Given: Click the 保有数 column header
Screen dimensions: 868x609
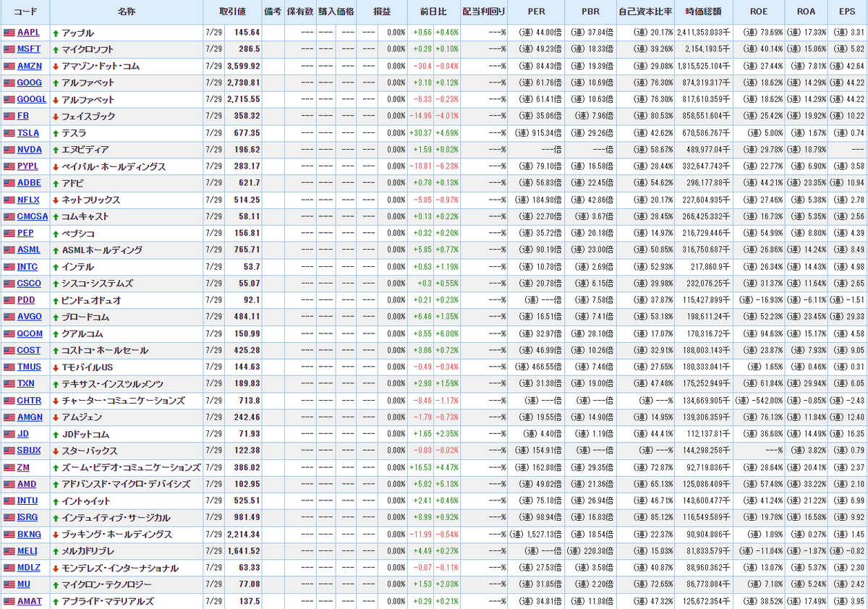Looking at the screenshot, I should click(x=300, y=12).
